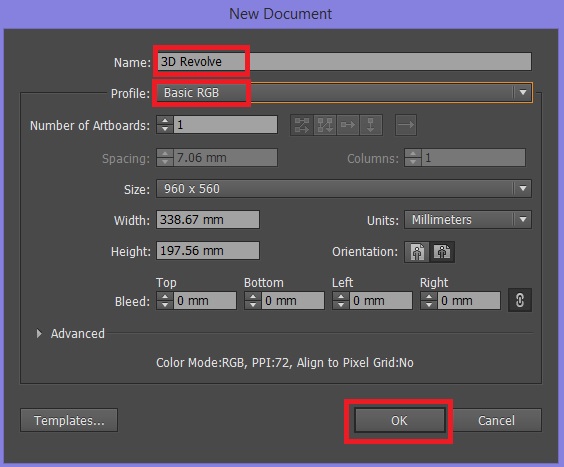Click the Height field showing 197.56 mm
Image resolution: width=564 pixels, height=467 pixels.
pos(208,250)
